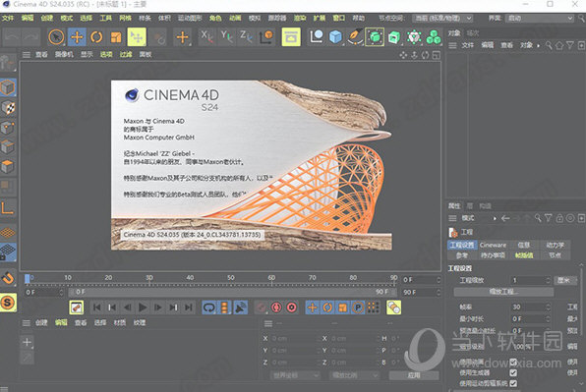Toggle scale keyframe channel icon
The width and height of the screenshot is (586, 392).
pyautogui.click(x=342, y=308)
